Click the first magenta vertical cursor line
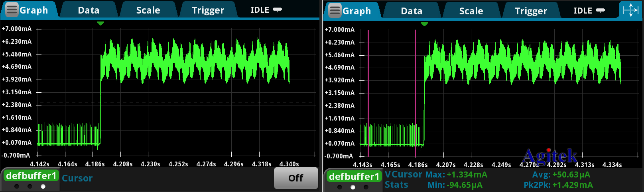 pos(368,92)
